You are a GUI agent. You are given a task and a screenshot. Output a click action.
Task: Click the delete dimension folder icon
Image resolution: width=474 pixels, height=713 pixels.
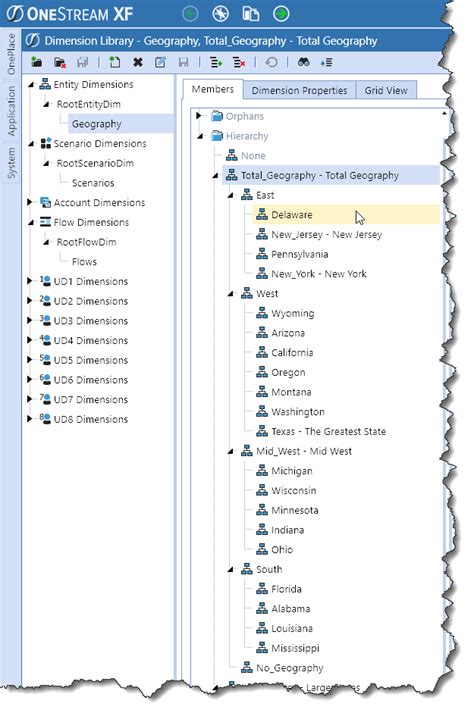click(60, 62)
